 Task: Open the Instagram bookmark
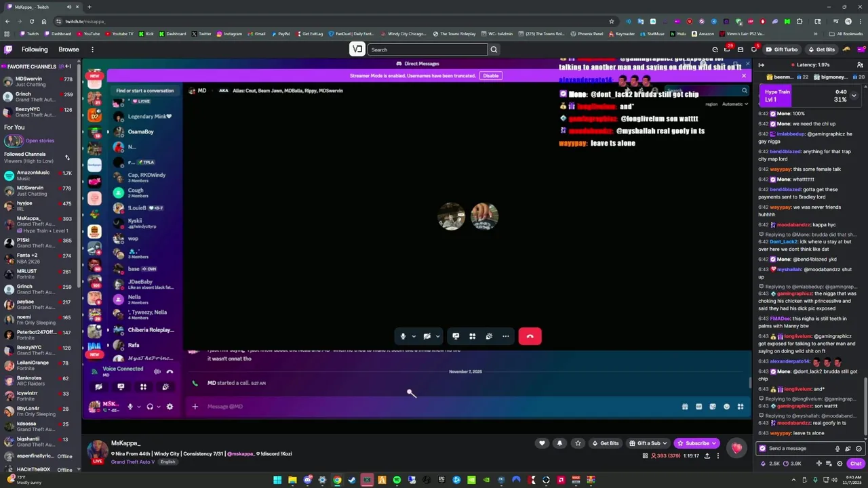[229, 34]
